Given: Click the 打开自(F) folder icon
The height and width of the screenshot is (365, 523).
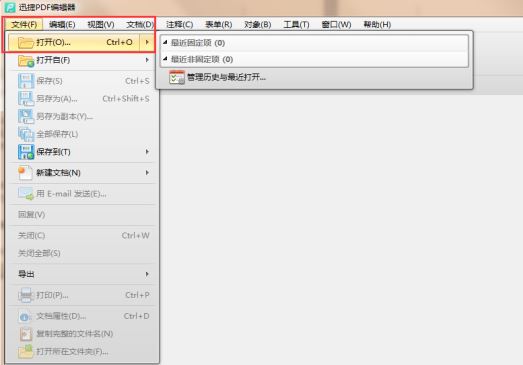Looking at the screenshot, I should click(x=26, y=61).
